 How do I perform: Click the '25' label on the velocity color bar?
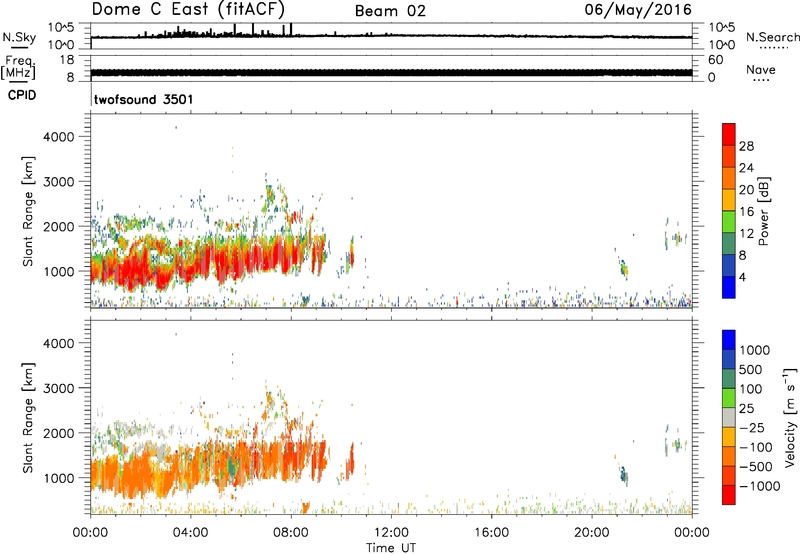[x=747, y=408]
